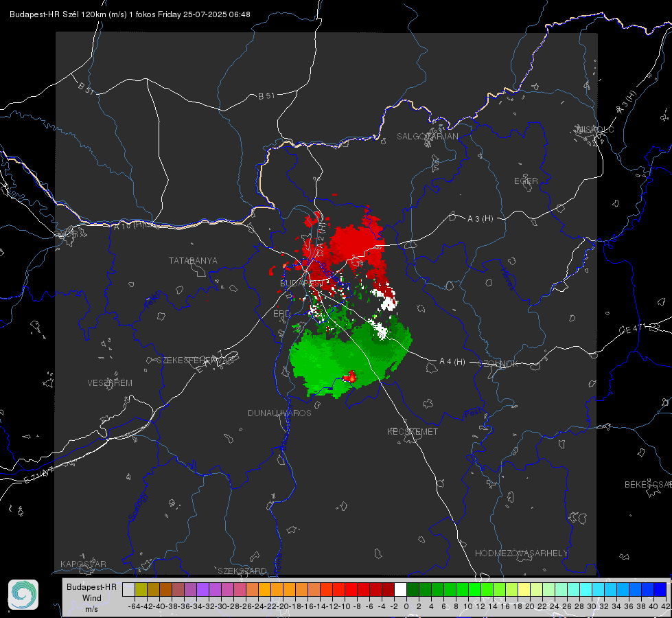This screenshot has height=618, width=672.
Task: Click the KECSKEMÉT city label
Action: (x=413, y=431)
